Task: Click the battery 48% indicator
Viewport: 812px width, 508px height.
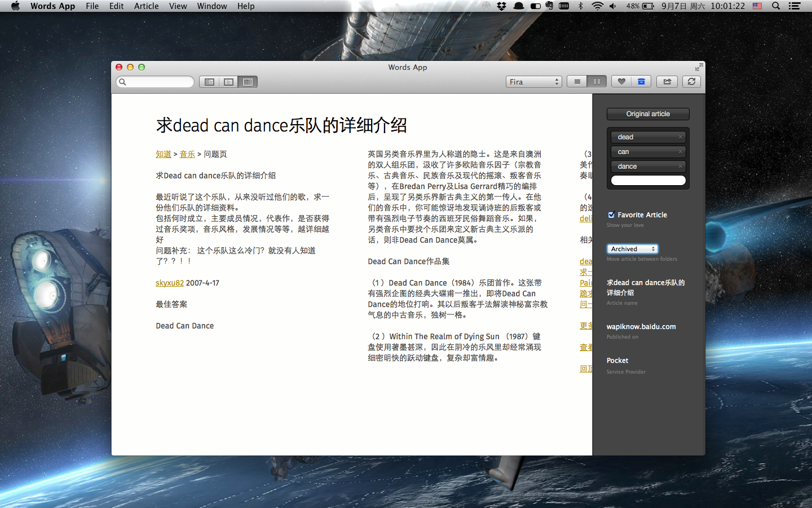Action: [640, 6]
